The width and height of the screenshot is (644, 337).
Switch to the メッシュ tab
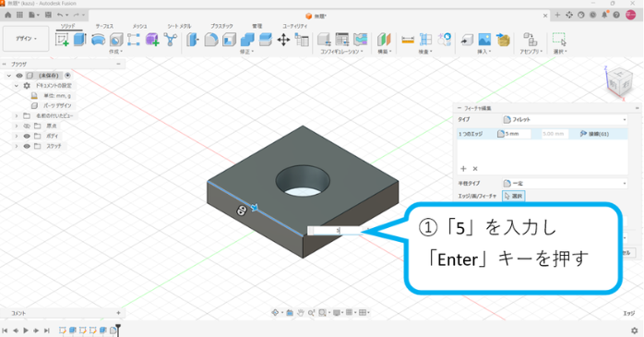pyautogui.click(x=139, y=26)
